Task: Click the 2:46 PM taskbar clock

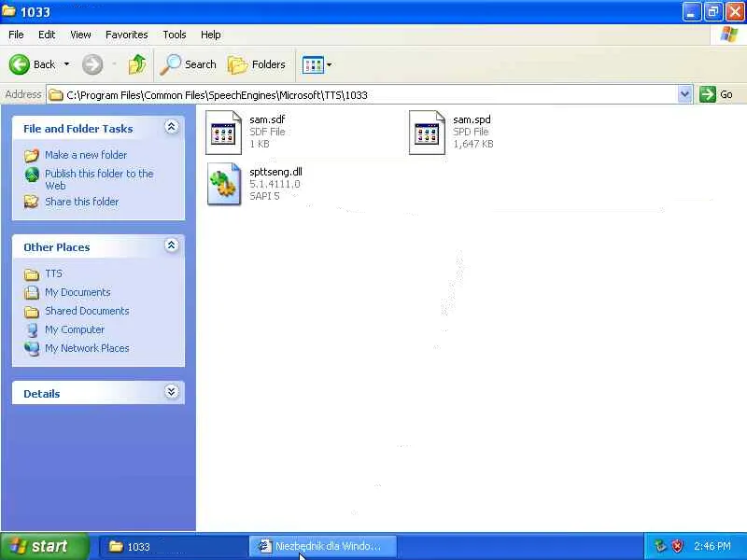Action: point(712,546)
